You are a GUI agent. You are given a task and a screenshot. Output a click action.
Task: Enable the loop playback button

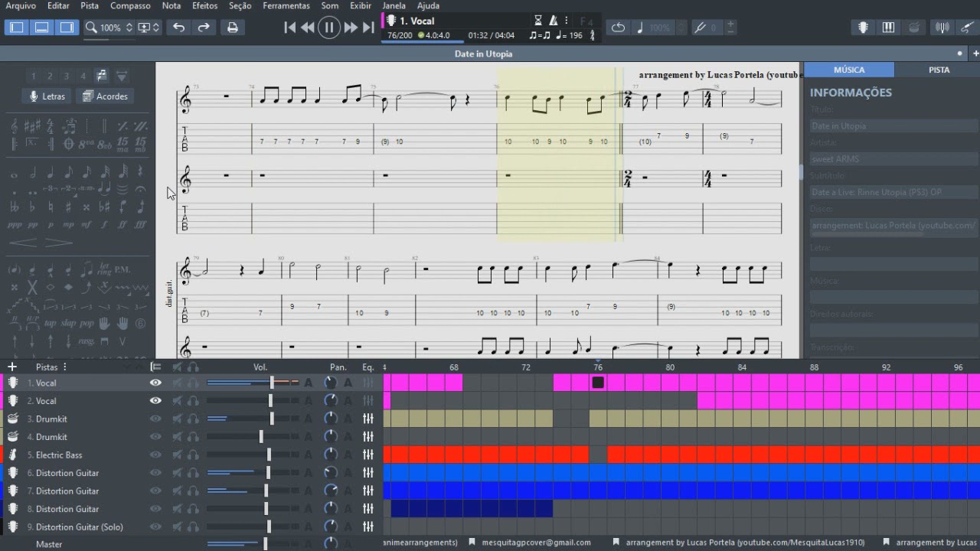[618, 28]
